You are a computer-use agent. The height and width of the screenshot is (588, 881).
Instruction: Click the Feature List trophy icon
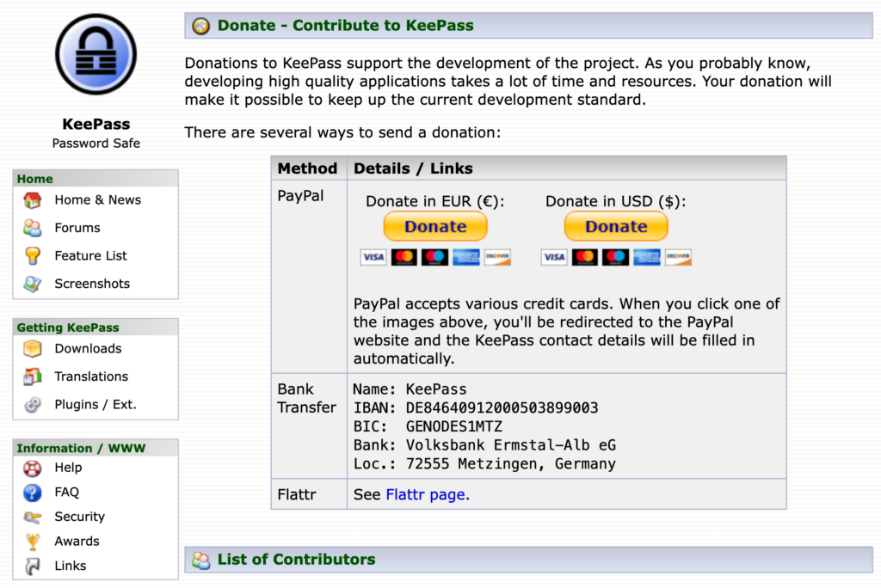tap(33, 256)
